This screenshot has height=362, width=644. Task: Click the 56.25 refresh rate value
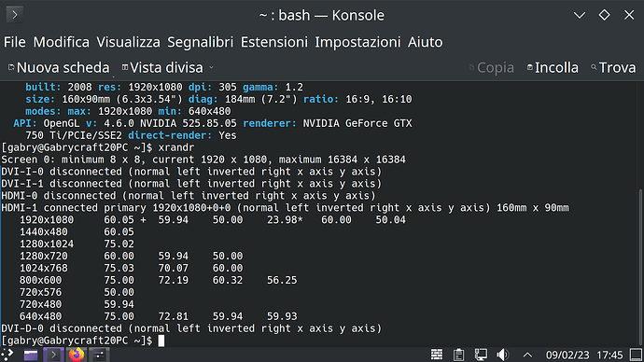pyautogui.click(x=282, y=280)
